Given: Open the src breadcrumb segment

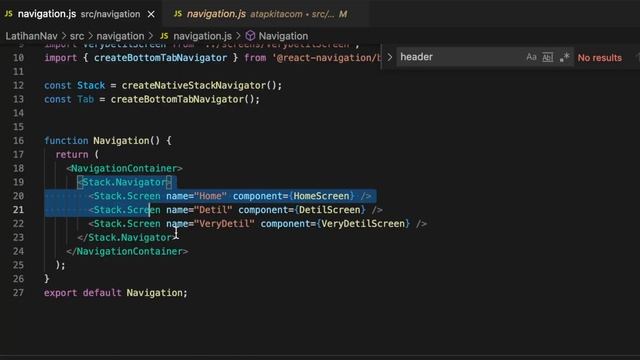Looking at the screenshot, I should click(x=77, y=36).
